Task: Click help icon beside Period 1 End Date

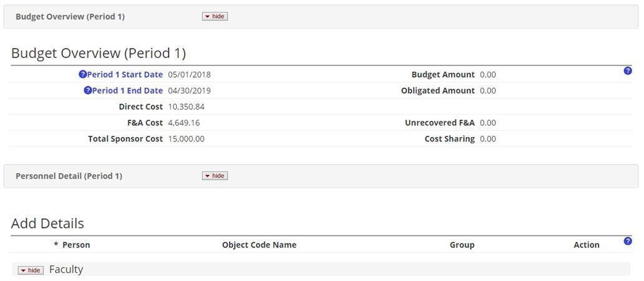Action: click(87, 91)
